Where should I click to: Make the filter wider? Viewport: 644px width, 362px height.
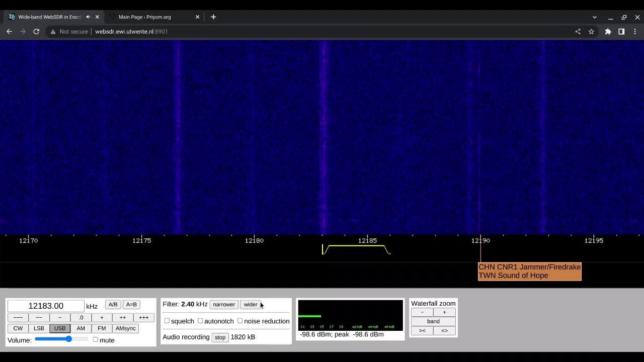[x=251, y=305]
